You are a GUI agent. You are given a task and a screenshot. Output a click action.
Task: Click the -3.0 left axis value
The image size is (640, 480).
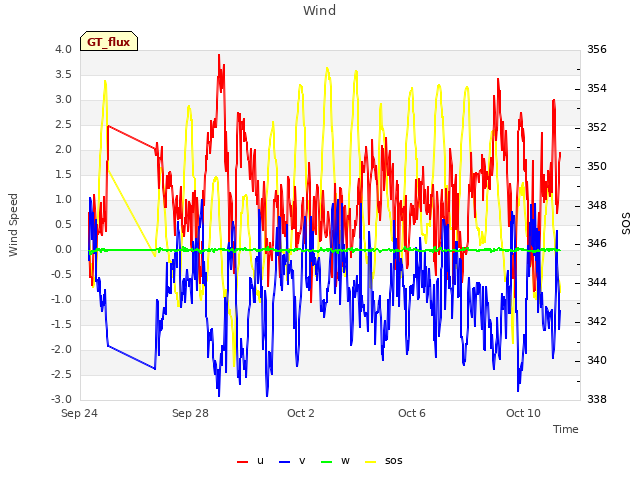tap(61, 399)
